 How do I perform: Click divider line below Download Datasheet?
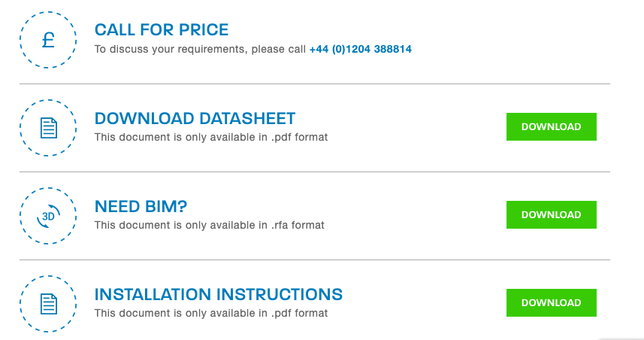pyautogui.click(x=315, y=172)
